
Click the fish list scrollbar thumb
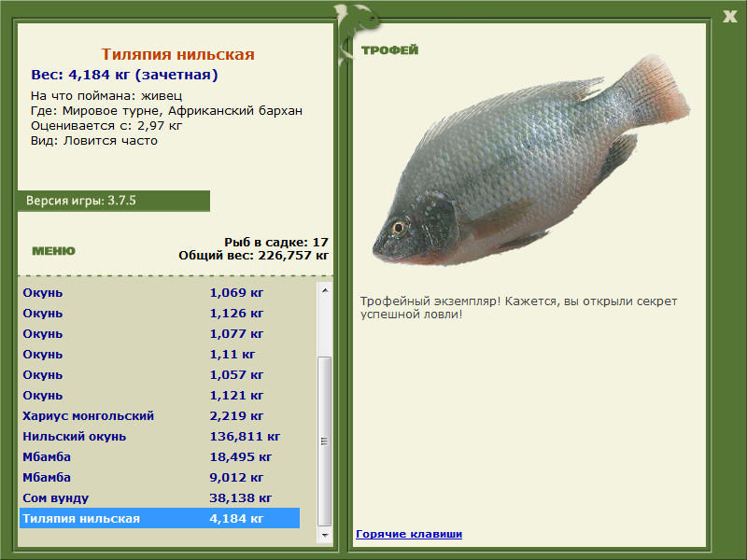point(325,441)
